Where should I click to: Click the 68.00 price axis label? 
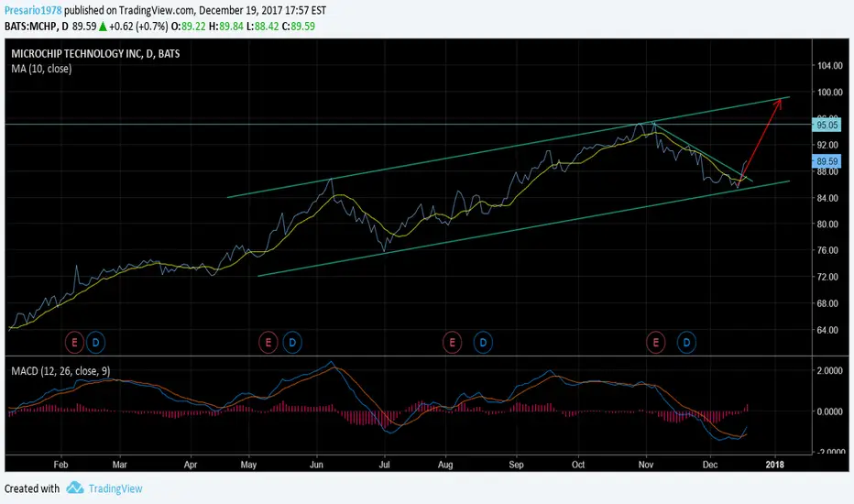coord(827,303)
